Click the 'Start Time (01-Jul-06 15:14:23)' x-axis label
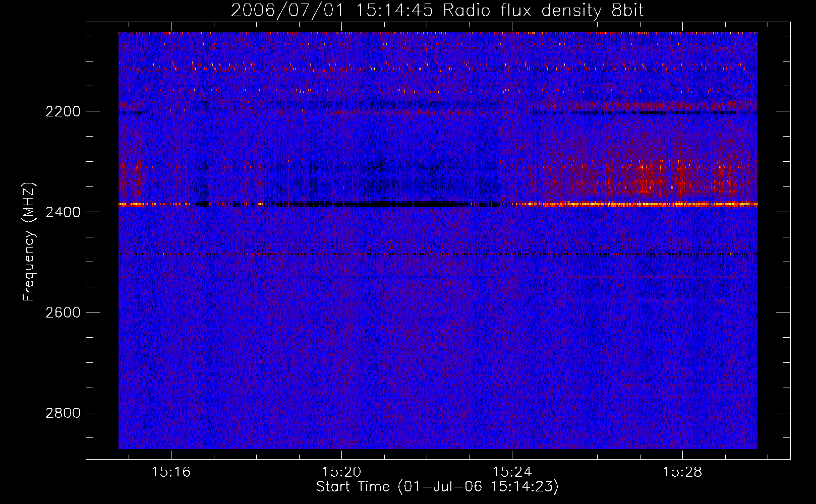 pyautogui.click(x=437, y=487)
